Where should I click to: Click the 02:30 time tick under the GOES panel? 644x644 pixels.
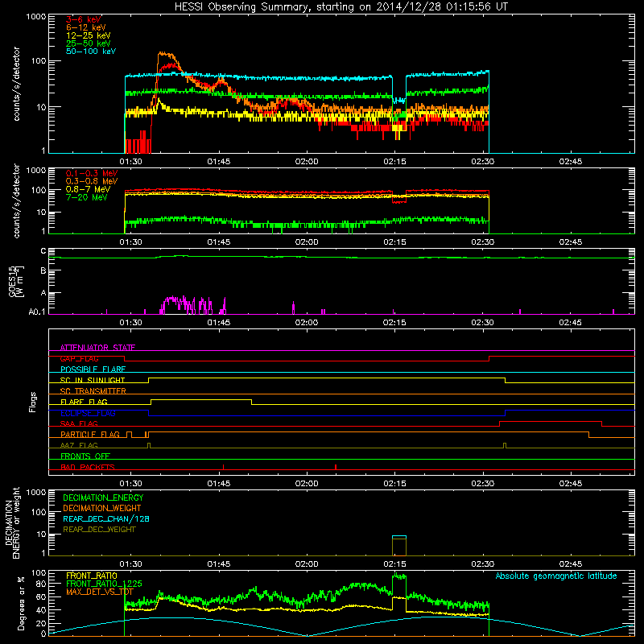coord(482,323)
